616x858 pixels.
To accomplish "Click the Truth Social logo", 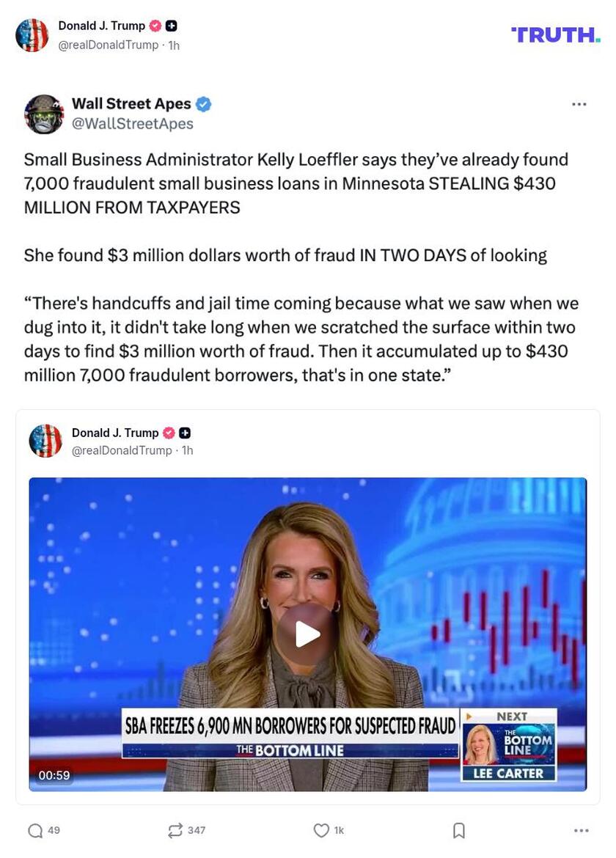I will pos(556,35).
